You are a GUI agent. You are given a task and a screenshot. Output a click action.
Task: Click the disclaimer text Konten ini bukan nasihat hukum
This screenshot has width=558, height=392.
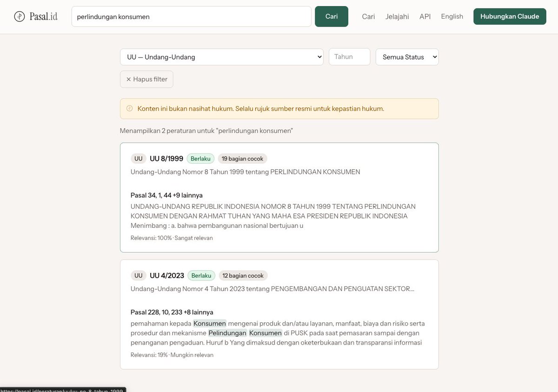coord(261,108)
